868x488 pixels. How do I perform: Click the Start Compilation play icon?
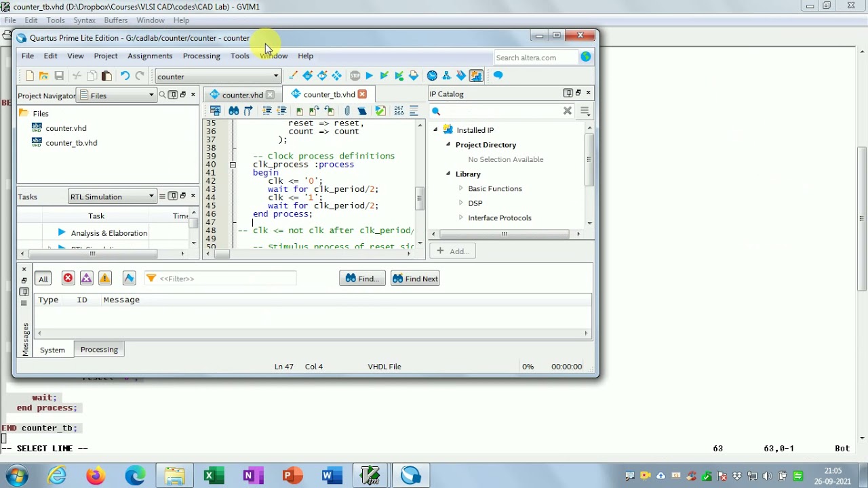point(369,76)
